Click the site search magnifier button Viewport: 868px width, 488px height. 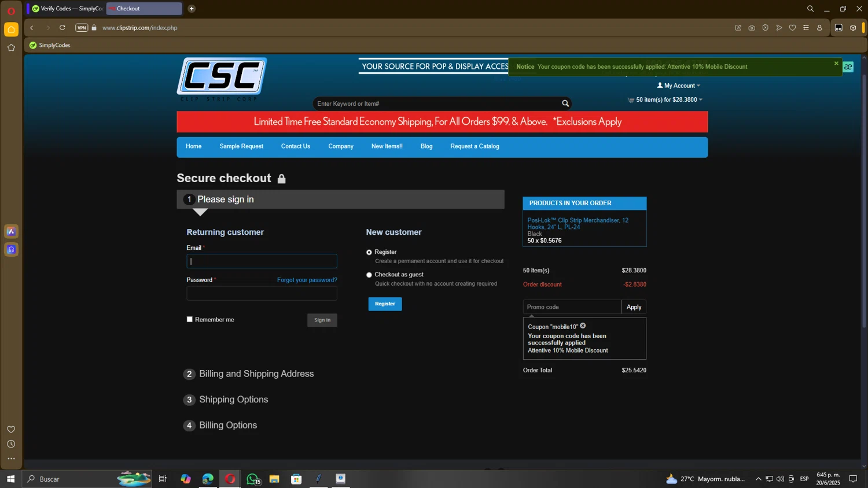(x=565, y=103)
